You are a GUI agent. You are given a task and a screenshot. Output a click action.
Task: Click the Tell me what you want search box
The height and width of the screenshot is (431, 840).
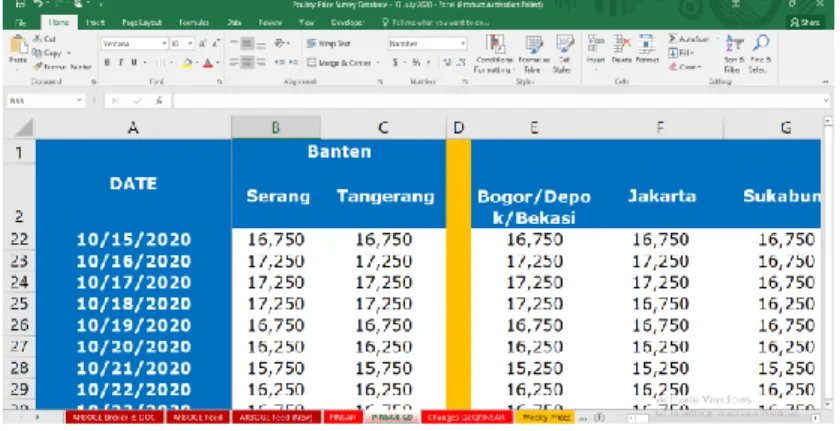click(x=435, y=22)
